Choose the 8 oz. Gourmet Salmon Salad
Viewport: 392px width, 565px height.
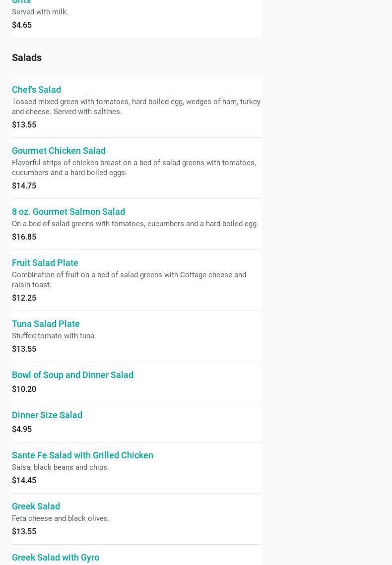(x=68, y=212)
